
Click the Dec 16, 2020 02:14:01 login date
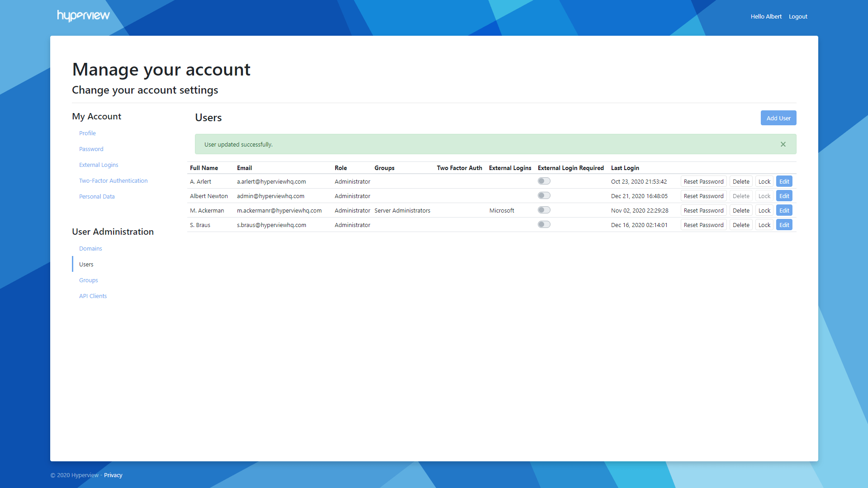[639, 225]
